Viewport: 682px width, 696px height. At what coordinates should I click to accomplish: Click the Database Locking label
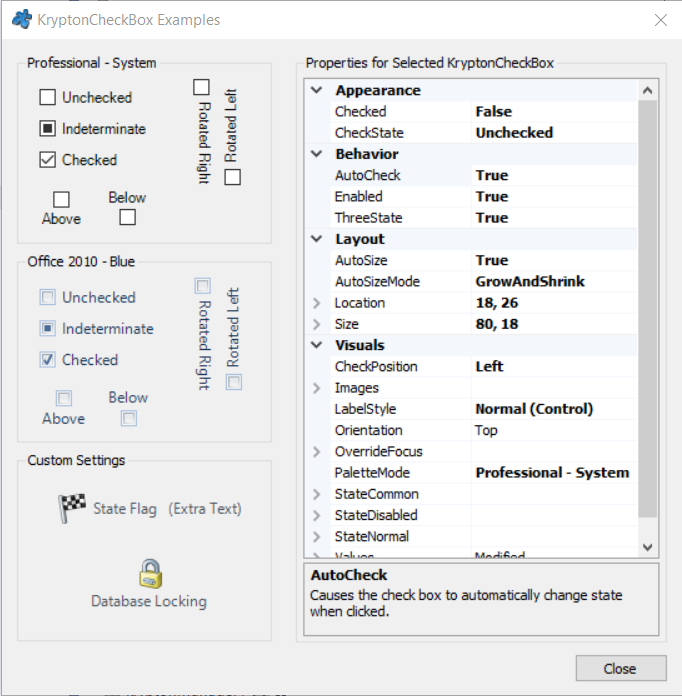pos(149,601)
